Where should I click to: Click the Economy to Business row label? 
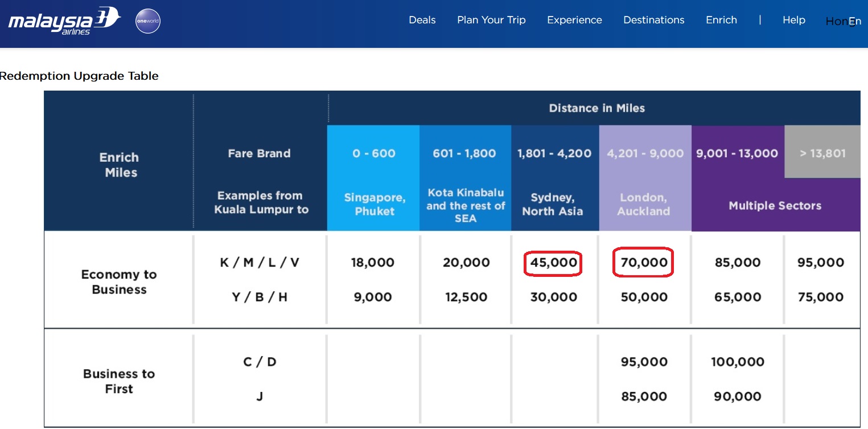(x=119, y=282)
